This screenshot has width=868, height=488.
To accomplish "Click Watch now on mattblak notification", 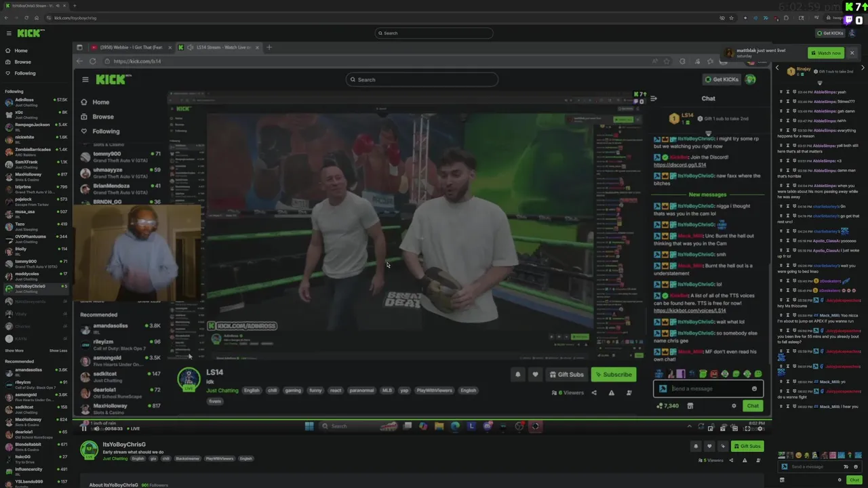I will [x=826, y=53].
